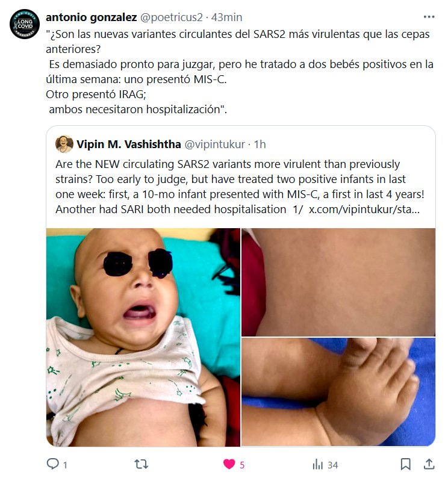Viewport: 448px width, 478px height.
Task: Click the repost arrows icon
Action: pyautogui.click(x=141, y=464)
